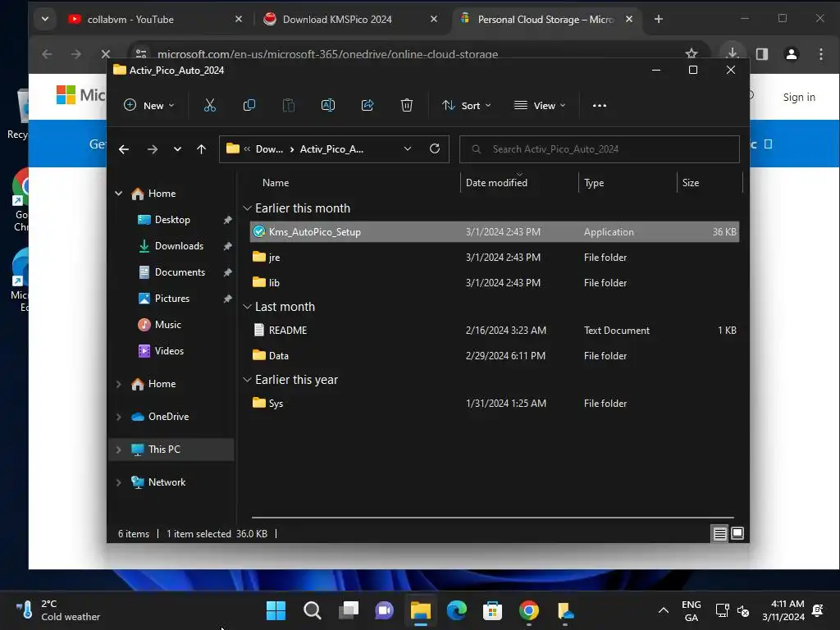Open Chrome tab search dropdown
The height and width of the screenshot is (630, 840).
tap(45, 20)
